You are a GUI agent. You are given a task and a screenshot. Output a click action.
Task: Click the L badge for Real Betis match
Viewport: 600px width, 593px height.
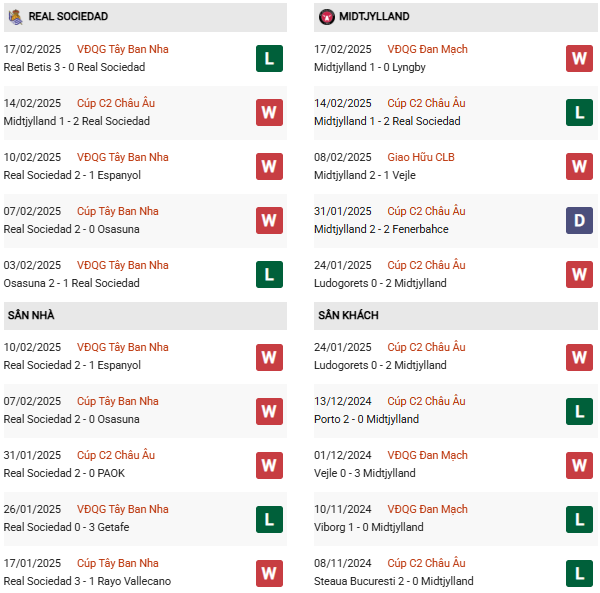point(269,58)
